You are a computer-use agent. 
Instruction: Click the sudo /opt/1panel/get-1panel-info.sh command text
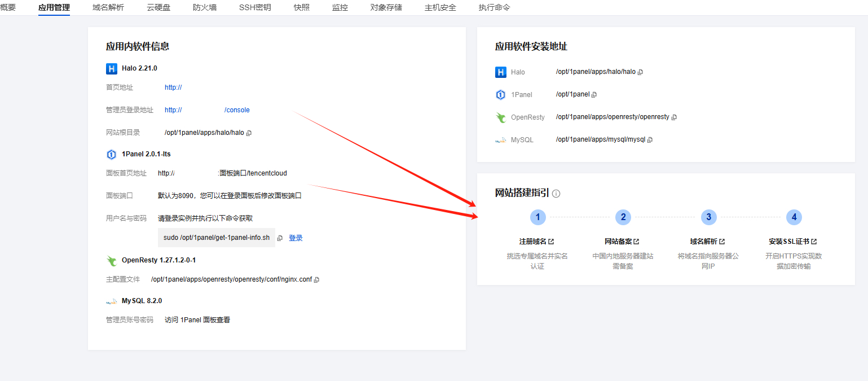tap(217, 238)
